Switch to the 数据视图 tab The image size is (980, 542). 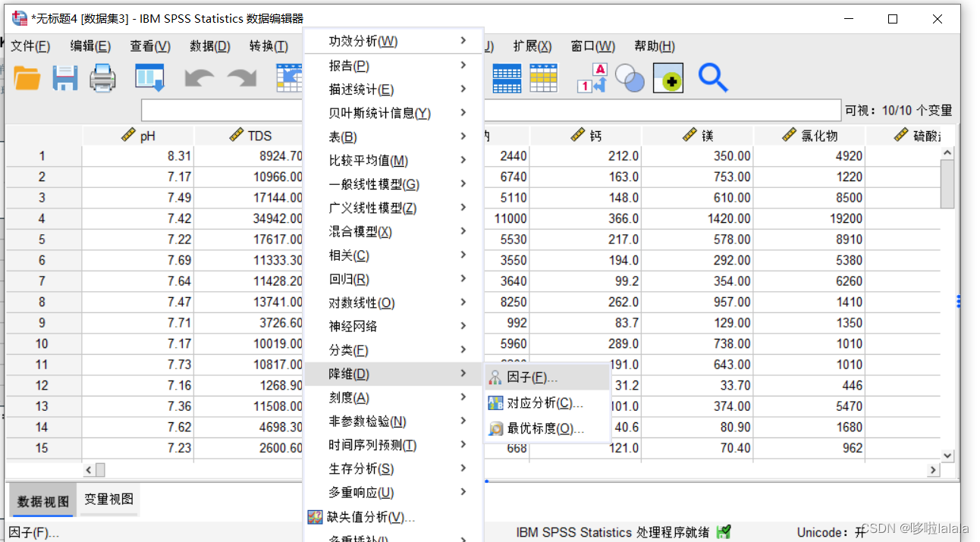point(43,501)
